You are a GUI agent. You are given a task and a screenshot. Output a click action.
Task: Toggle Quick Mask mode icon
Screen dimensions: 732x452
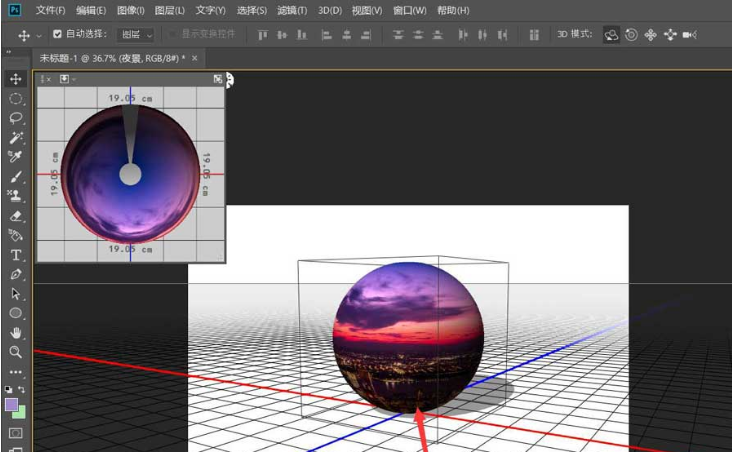(x=16, y=433)
